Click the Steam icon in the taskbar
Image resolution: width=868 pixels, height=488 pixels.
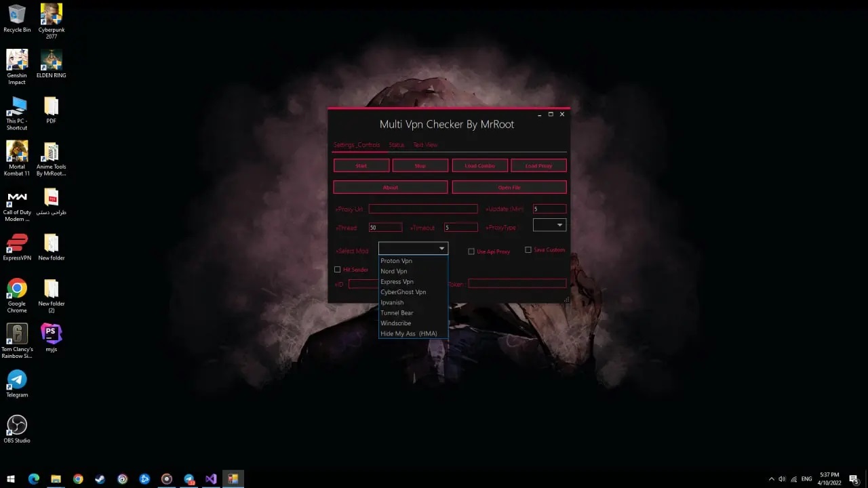[100, 479]
